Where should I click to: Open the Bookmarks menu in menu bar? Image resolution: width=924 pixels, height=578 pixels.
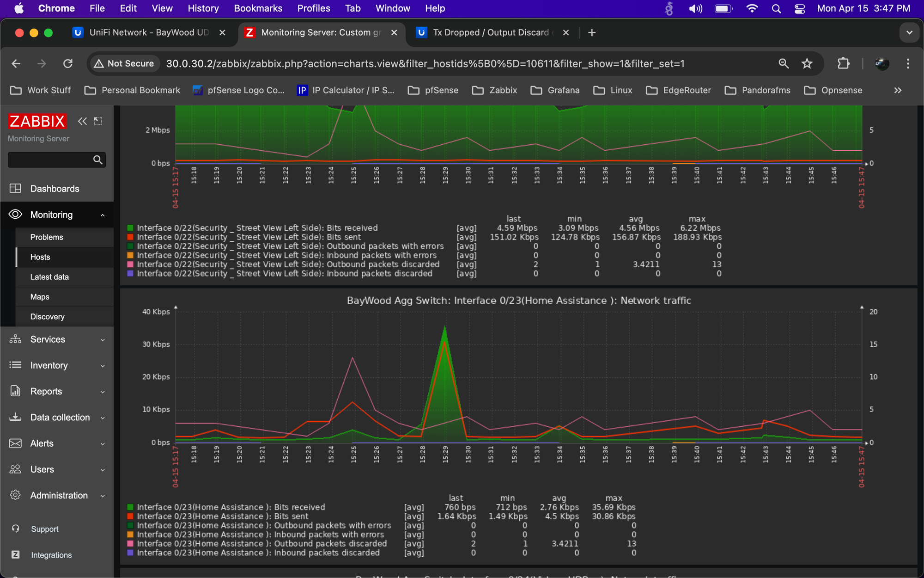click(x=258, y=8)
